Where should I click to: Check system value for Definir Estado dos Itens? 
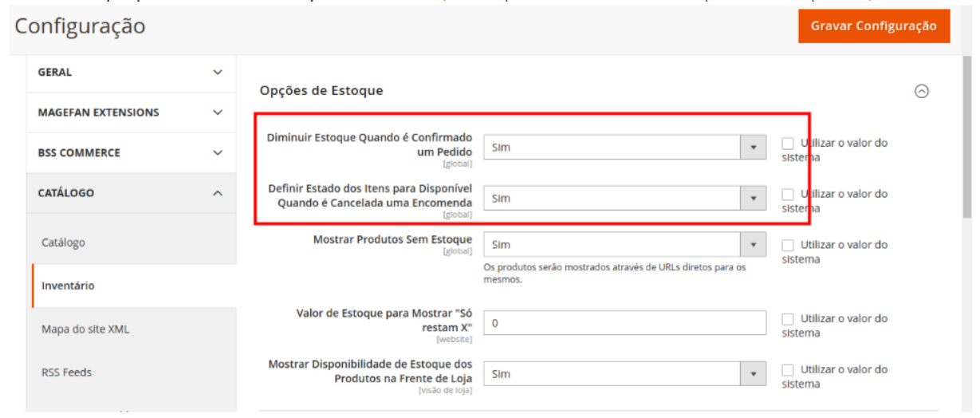788,195
